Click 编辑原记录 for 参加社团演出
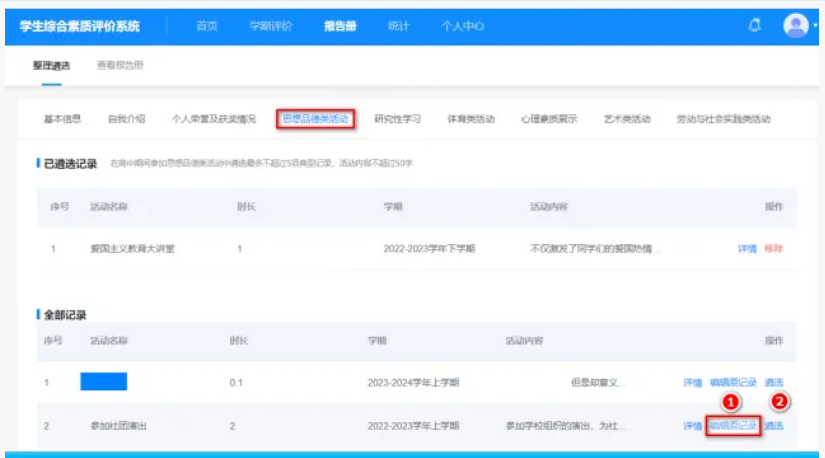This screenshot has width=825, height=458. click(x=733, y=426)
